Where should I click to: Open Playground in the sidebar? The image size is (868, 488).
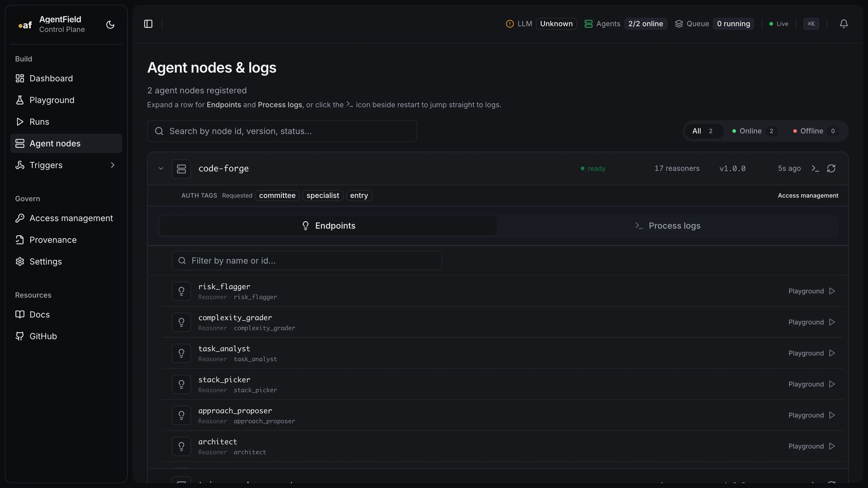click(66, 100)
